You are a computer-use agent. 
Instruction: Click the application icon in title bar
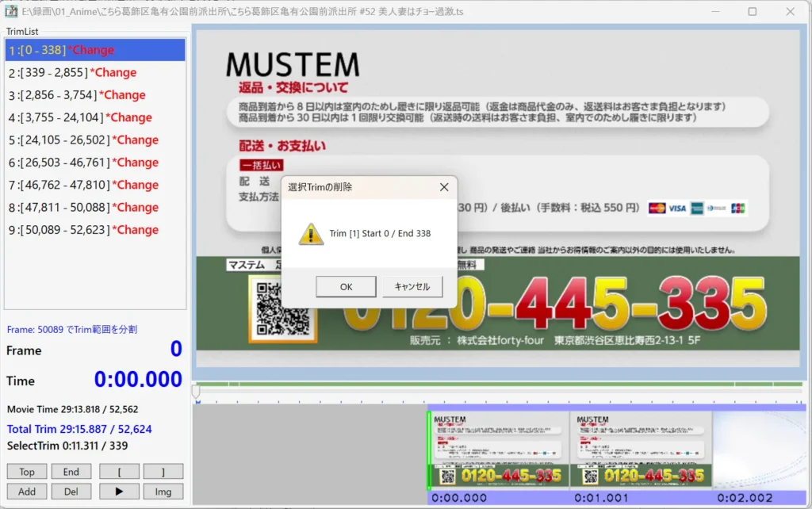click(x=12, y=11)
